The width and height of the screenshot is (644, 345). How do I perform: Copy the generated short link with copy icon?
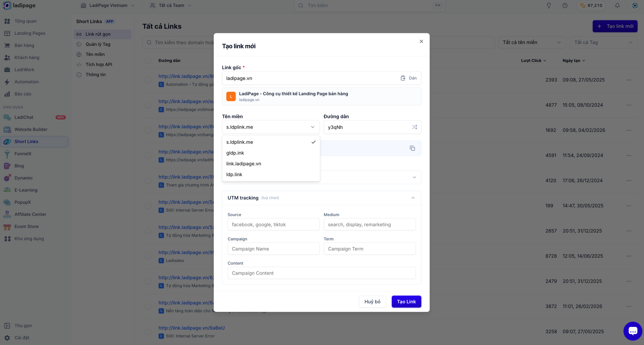[x=412, y=148]
